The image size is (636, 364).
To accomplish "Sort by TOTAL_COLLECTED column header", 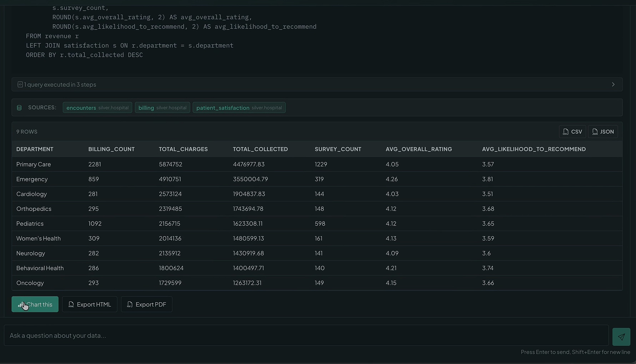I will [260, 149].
